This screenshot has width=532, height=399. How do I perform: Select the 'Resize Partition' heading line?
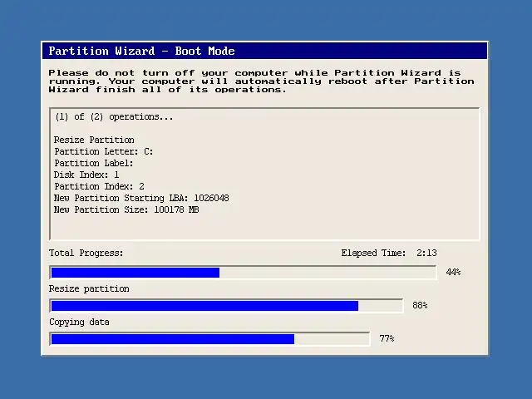[94, 140]
